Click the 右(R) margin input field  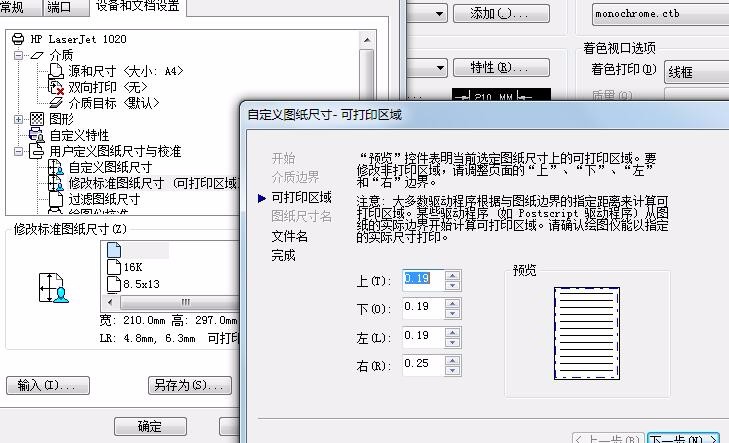423,365
